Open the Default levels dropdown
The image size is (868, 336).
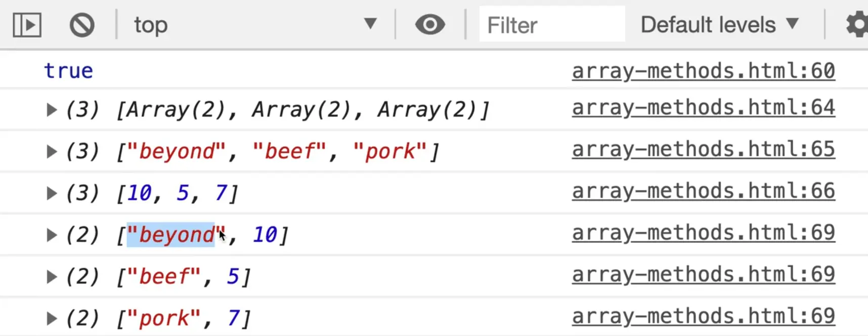[719, 24]
